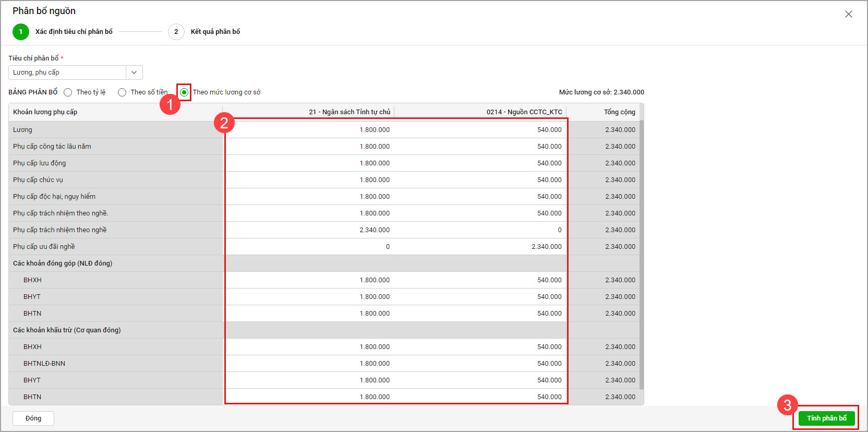Click the Đóng button
The image size is (868, 432).
click(x=33, y=418)
